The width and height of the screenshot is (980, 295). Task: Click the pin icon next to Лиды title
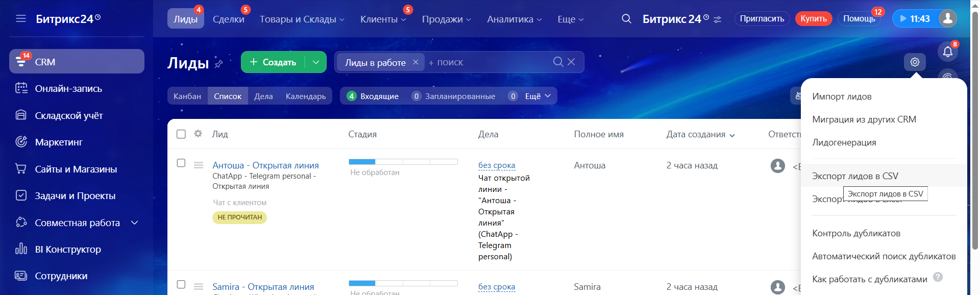tap(219, 64)
